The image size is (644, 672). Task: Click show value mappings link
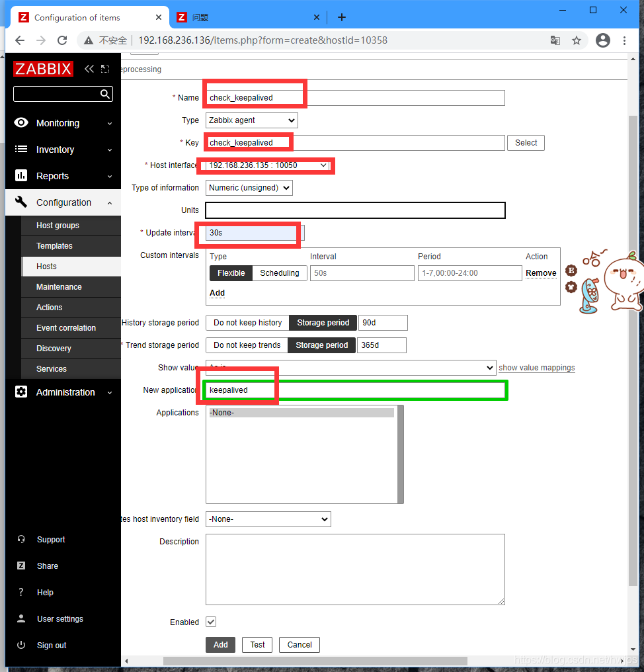click(x=536, y=368)
